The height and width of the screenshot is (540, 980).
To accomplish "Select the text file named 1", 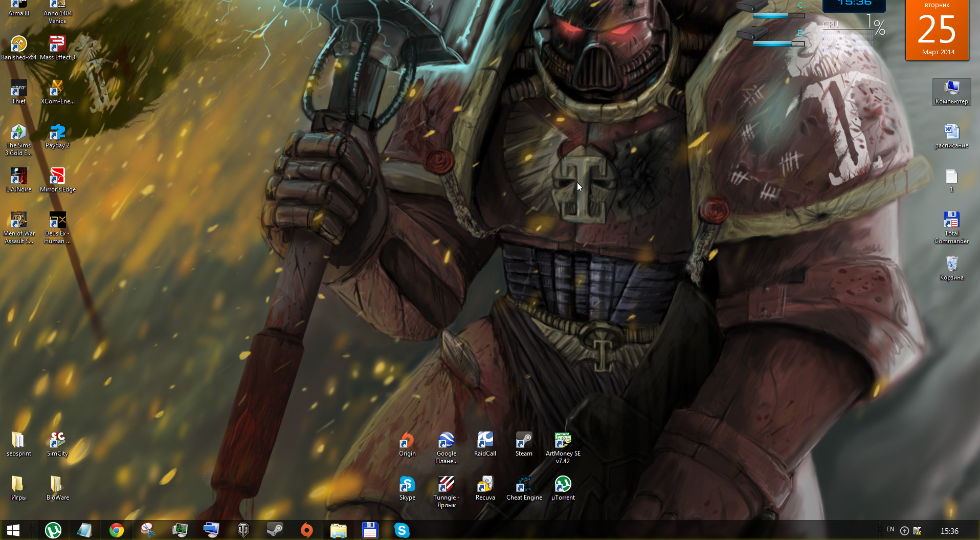I will click(x=952, y=181).
